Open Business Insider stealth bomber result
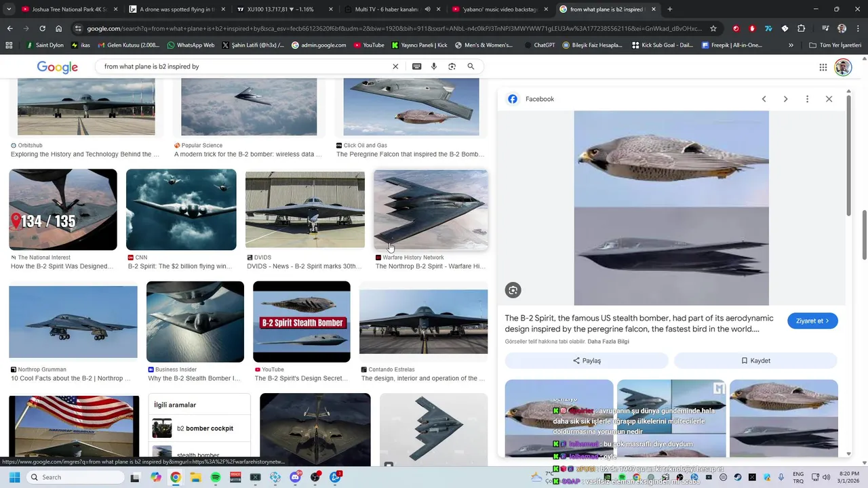The image size is (868, 488). click(x=195, y=322)
